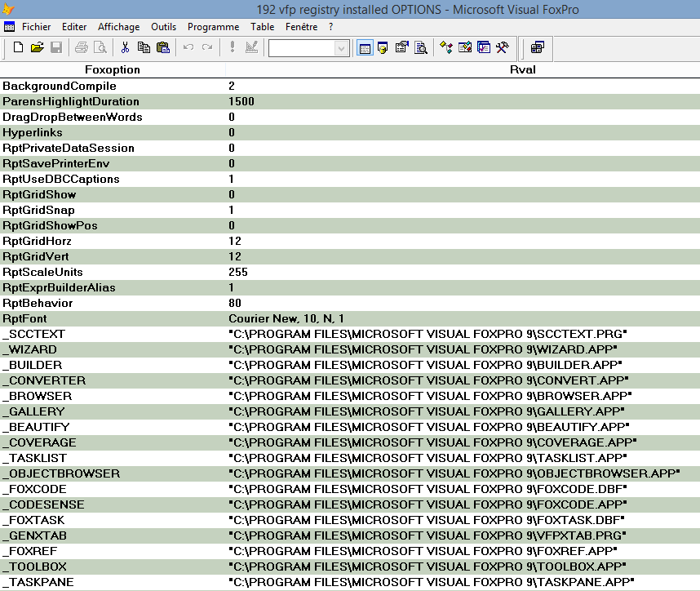Open an existing file

point(38,47)
